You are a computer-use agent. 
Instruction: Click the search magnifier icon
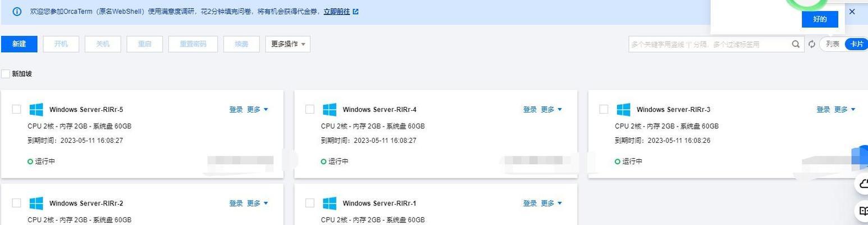[x=796, y=44]
